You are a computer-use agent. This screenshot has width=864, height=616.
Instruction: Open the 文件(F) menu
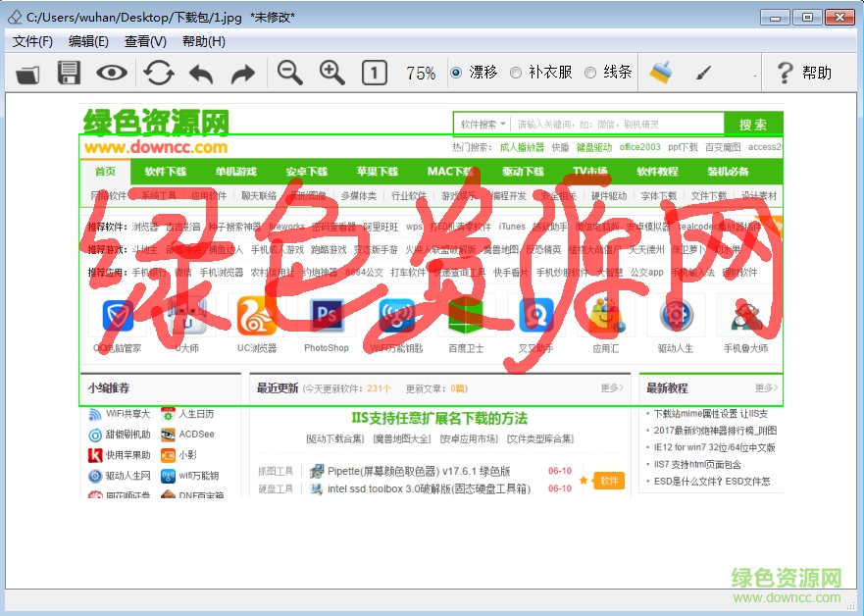pyautogui.click(x=32, y=41)
